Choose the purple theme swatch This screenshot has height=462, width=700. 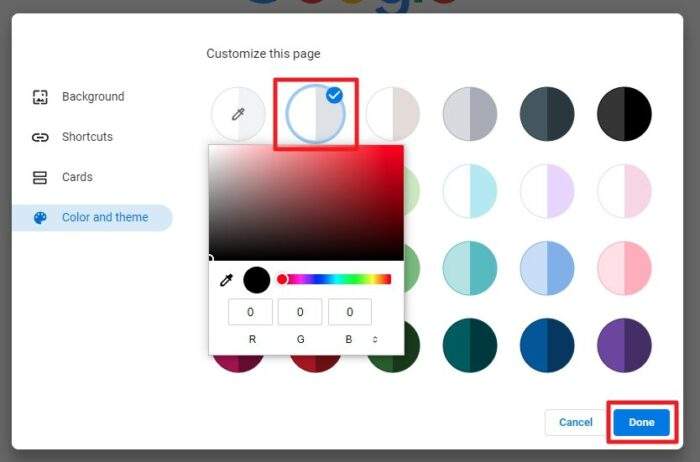624,345
